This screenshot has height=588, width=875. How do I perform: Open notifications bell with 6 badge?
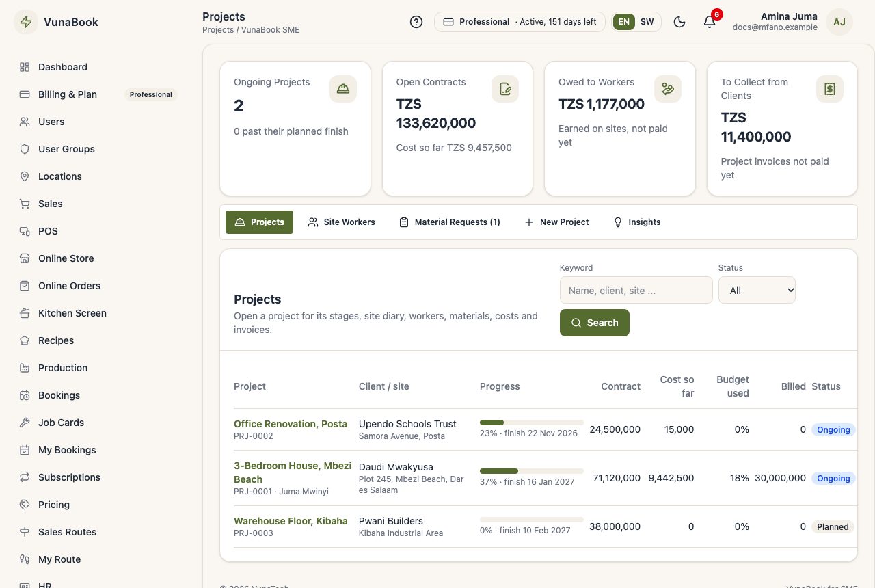pyautogui.click(x=710, y=22)
